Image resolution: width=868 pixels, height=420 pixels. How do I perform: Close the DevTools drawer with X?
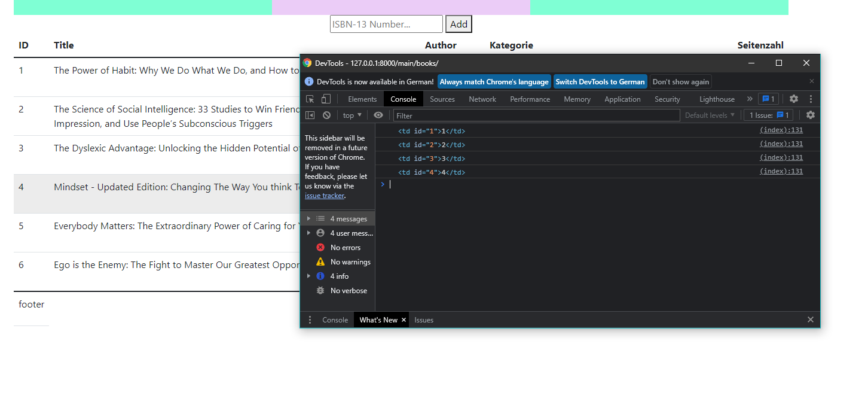pos(811,320)
